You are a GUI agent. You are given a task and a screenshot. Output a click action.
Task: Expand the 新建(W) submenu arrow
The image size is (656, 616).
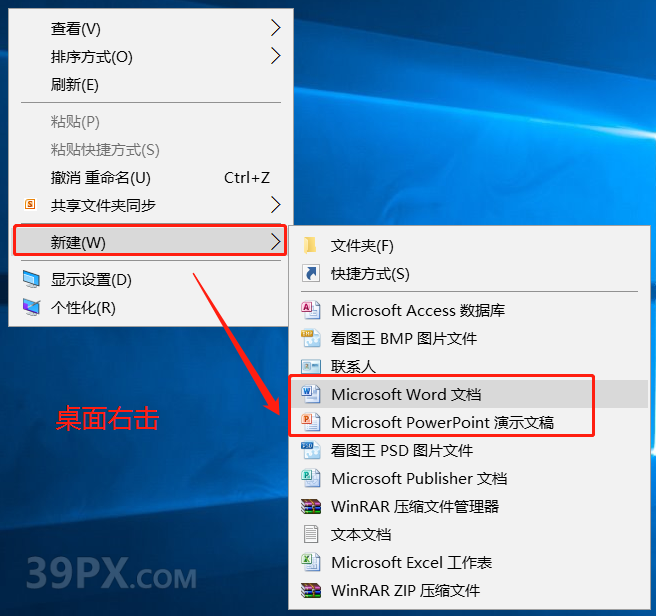[x=275, y=241]
